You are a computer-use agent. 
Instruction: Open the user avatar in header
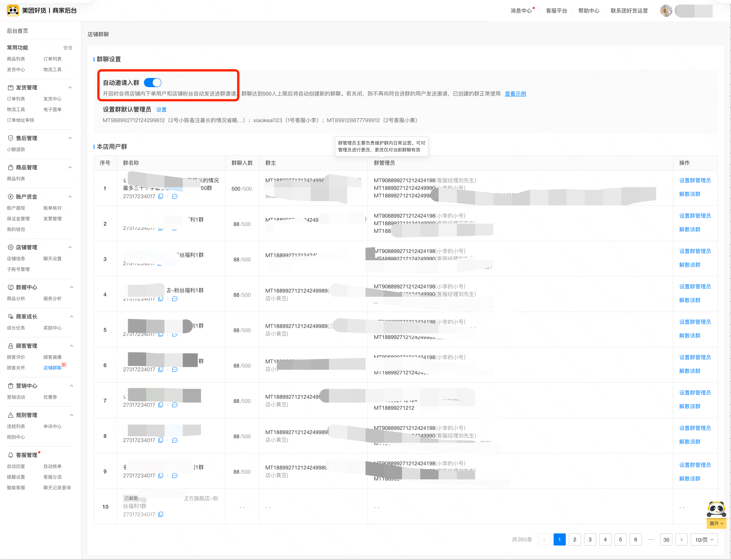(666, 11)
